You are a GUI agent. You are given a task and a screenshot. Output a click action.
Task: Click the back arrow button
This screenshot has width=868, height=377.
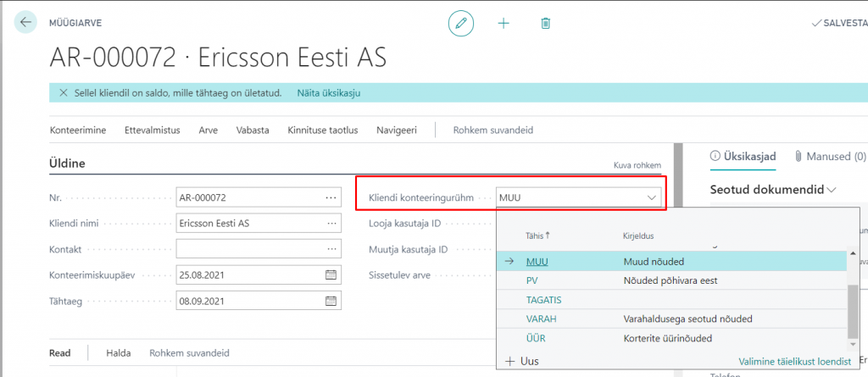[25, 23]
